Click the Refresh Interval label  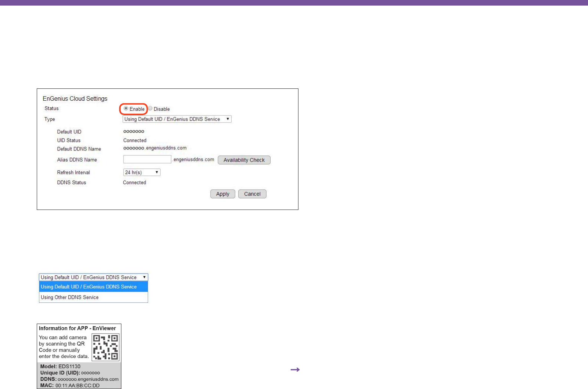point(73,172)
